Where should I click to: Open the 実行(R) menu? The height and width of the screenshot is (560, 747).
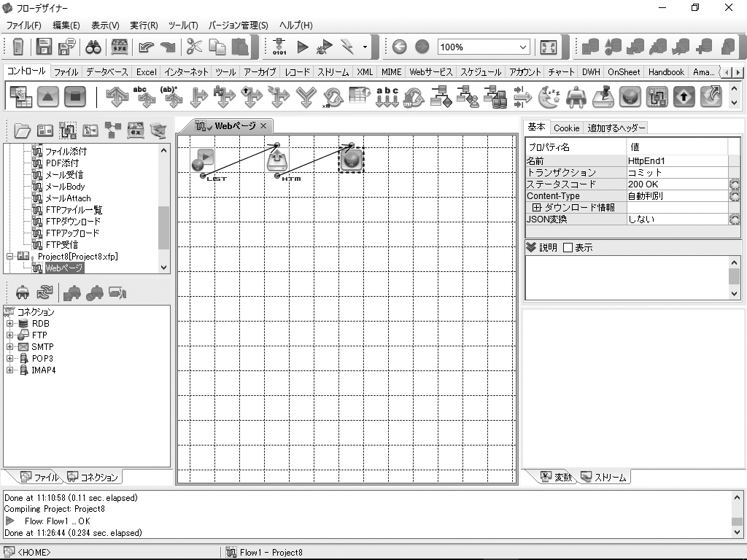144,26
